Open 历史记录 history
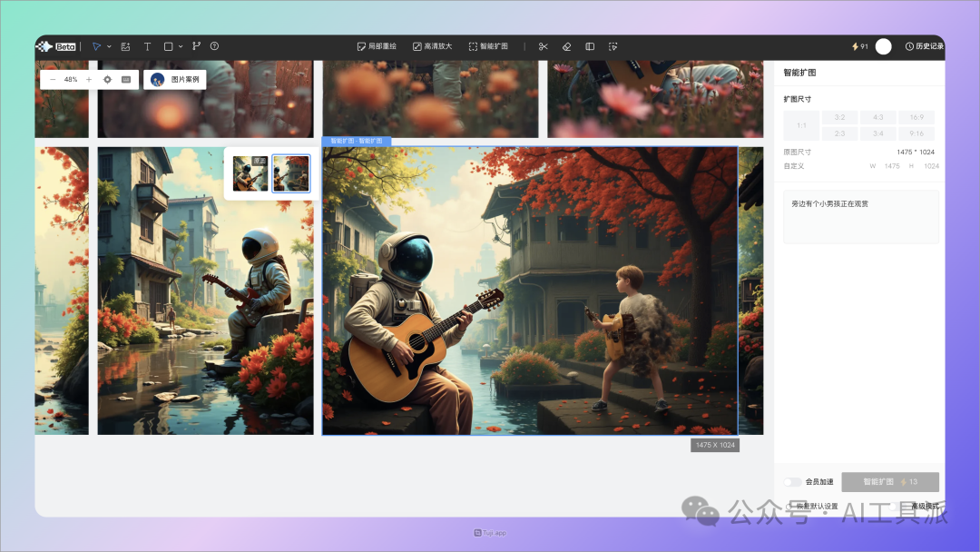 pyautogui.click(x=925, y=46)
